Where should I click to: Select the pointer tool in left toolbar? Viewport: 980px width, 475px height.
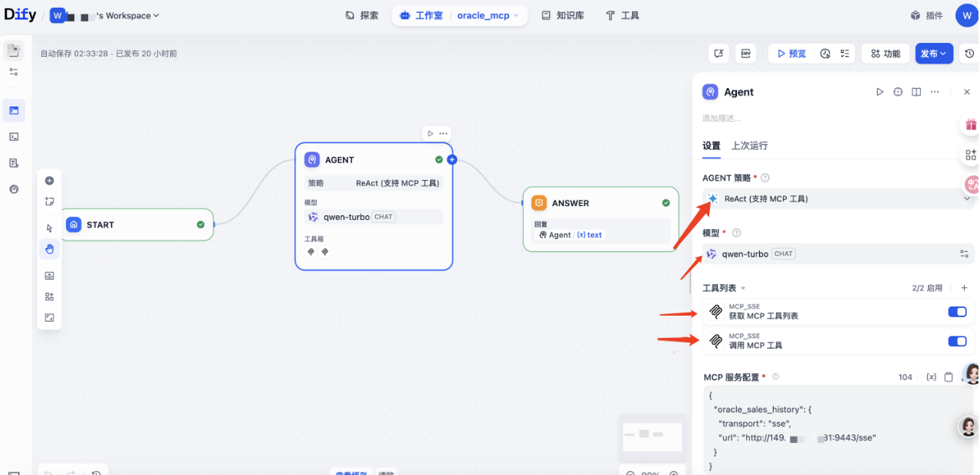click(x=49, y=228)
